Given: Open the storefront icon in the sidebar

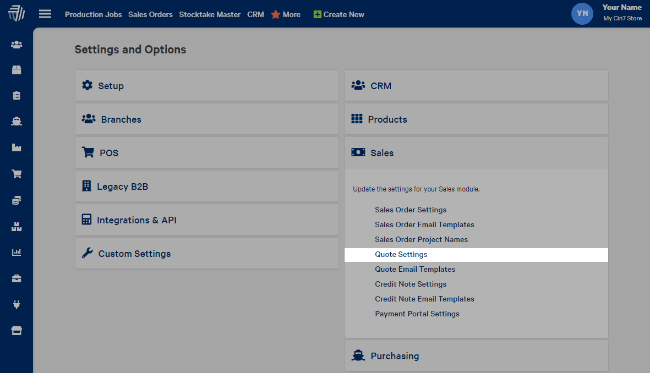Looking at the screenshot, I should tap(17, 331).
